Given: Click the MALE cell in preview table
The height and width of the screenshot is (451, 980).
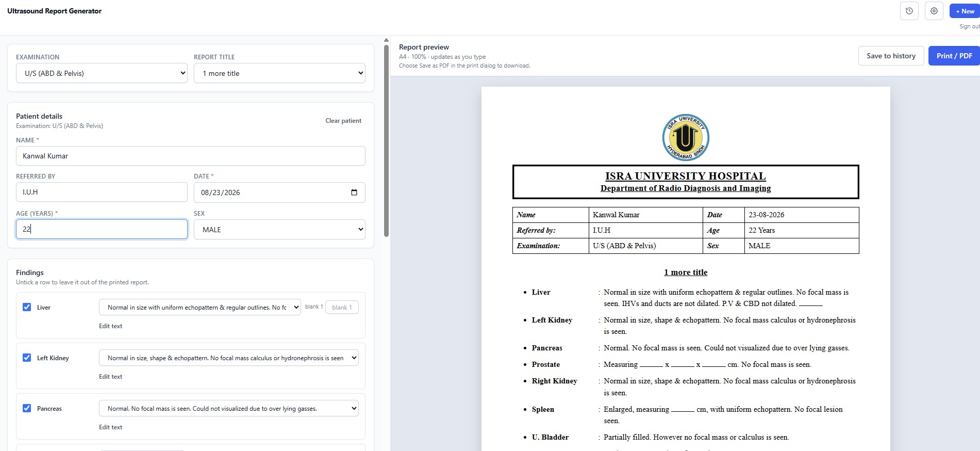Looking at the screenshot, I should pos(802,246).
